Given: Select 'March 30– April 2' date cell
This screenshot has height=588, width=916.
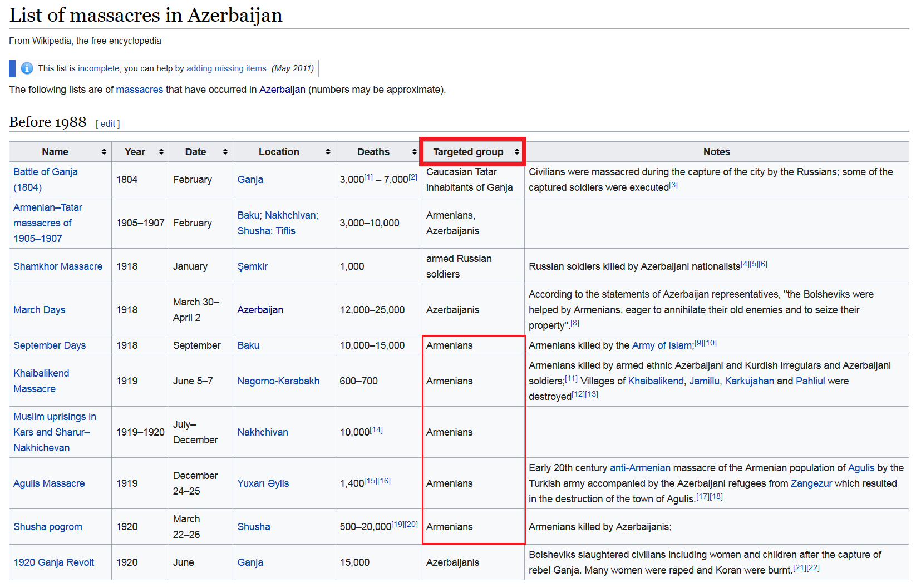Looking at the screenshot, I should pyautogui.click(x=196, y=310).
